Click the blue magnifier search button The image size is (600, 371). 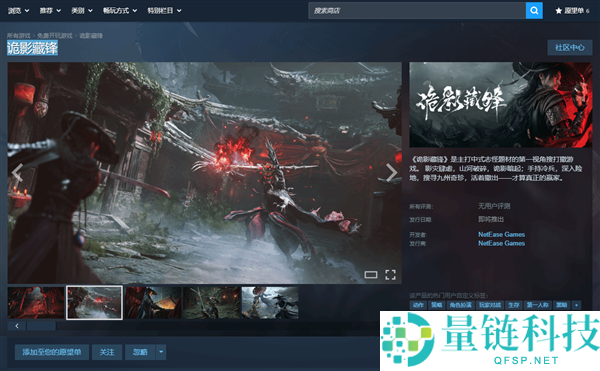[x=534, y=11]
